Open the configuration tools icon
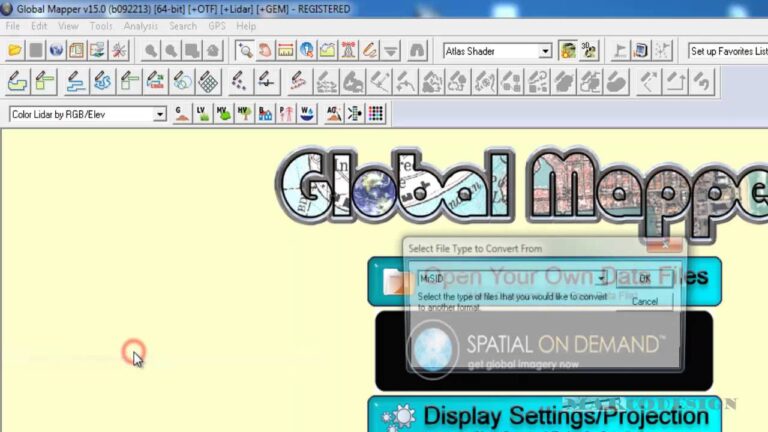The width and height of the screenshot is (768, 432). tap(118, 50)
